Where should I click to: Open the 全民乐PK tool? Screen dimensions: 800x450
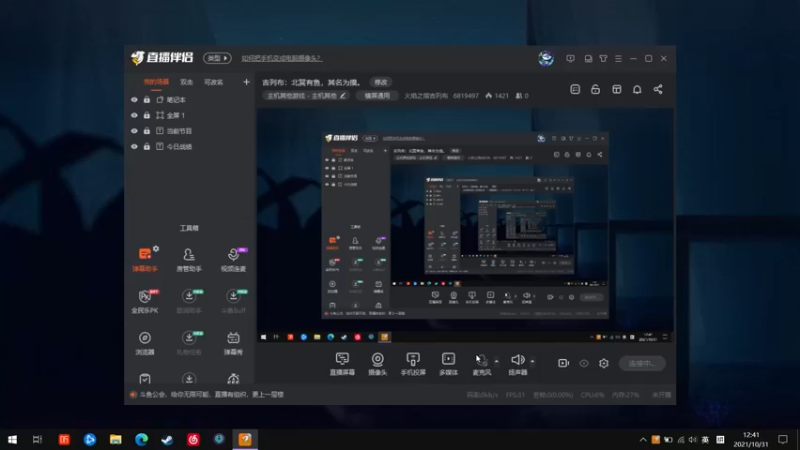tap(145, 301)
